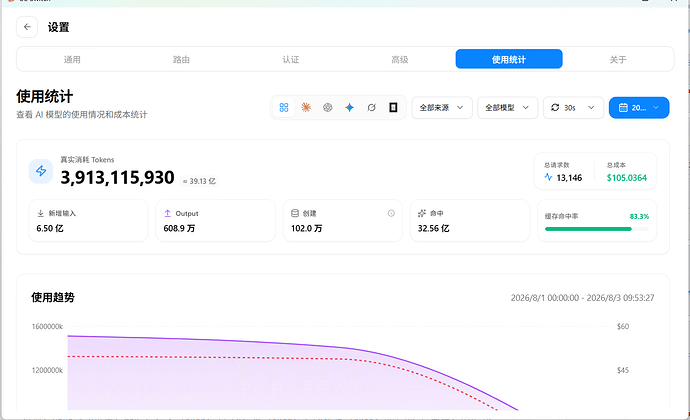The image size is (690, 420).
Task: Select the 使用统计 tab
Action: [x=509, y=59]
